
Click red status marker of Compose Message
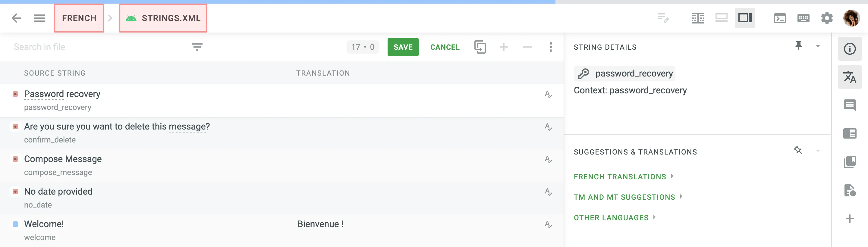(x=15, y=159)
